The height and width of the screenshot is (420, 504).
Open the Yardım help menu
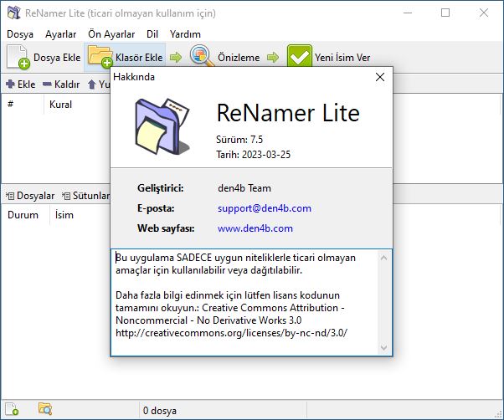(x=186, y=34)
